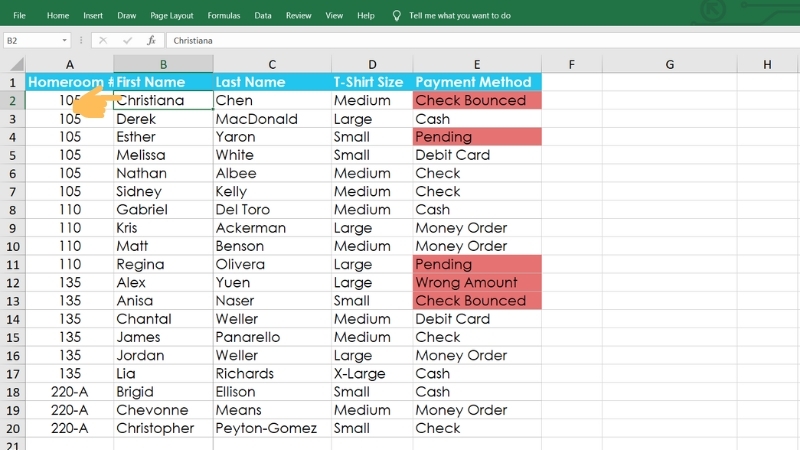Select column G header
800x450 pixels.
pyautogui.click(x=669, y=64)
